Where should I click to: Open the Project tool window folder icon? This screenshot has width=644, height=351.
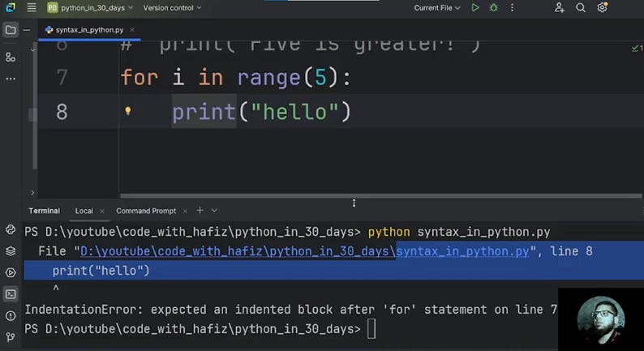click(x=11, y=30)
